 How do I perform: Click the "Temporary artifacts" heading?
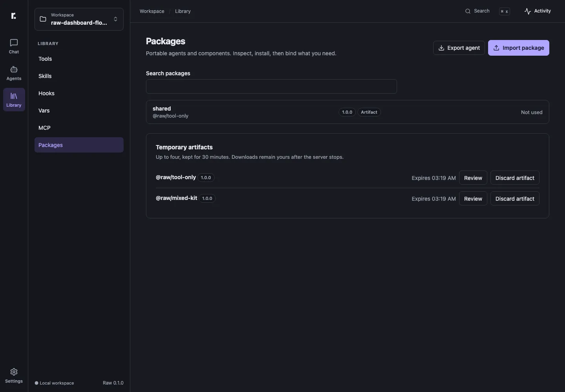184,147
